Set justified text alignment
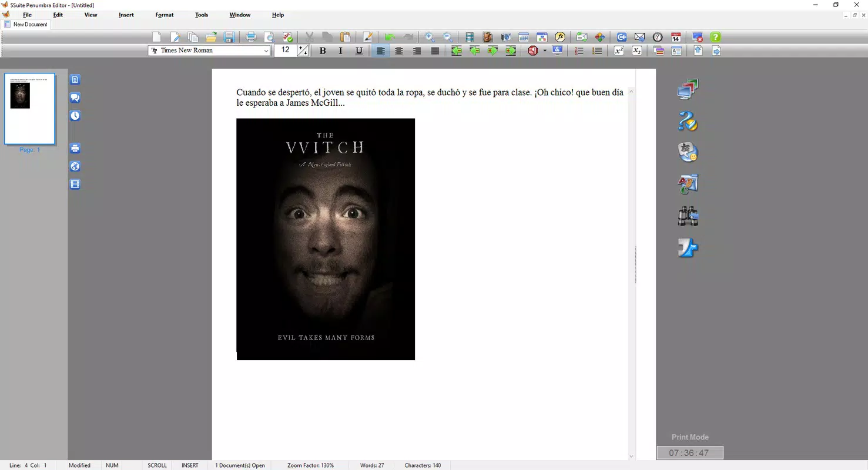 tap(435, 51)
